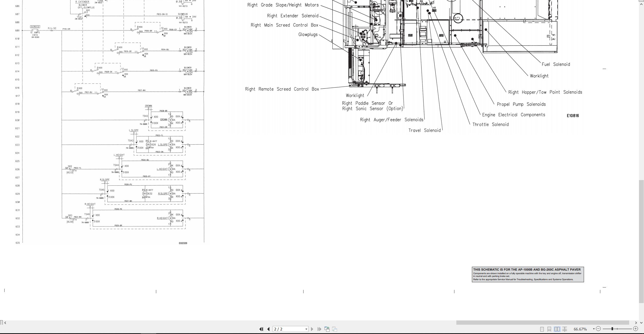Click the AP-1000B AND BG-260C schematic title

pyautogui.click(x=527, y=269)
